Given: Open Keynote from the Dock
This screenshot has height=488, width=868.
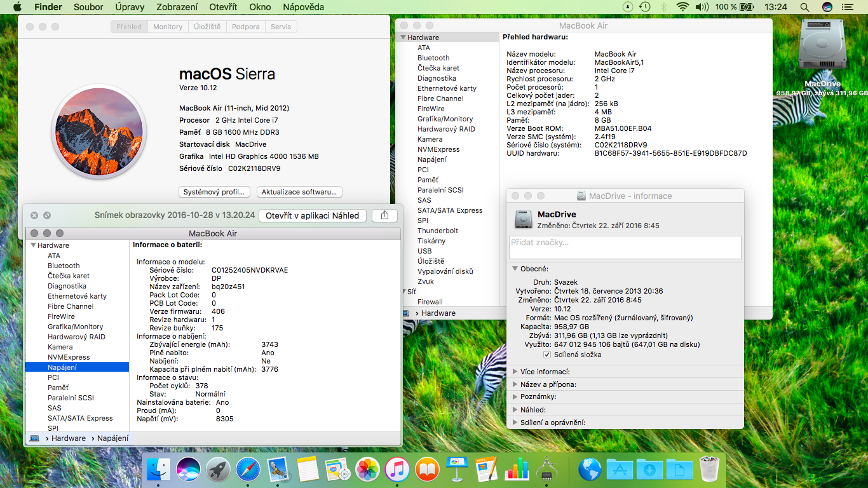Looking at the screenshot, I should tap(457, 470).
